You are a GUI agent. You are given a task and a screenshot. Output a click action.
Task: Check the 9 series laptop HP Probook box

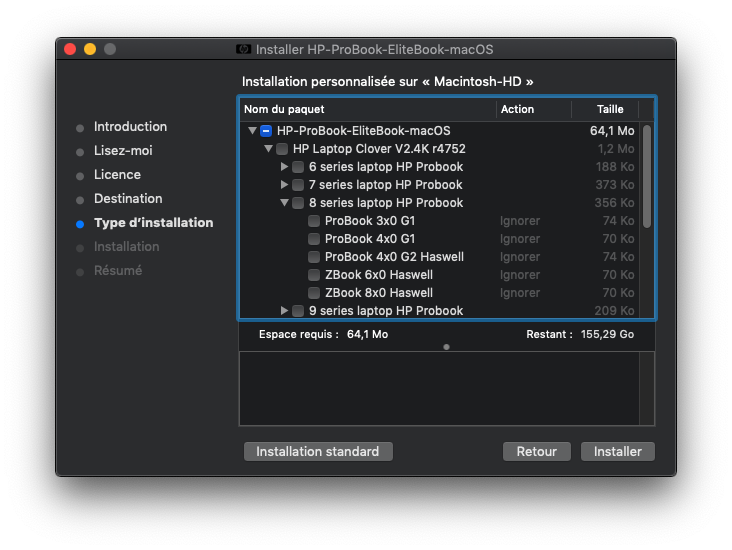pos(298,311)
